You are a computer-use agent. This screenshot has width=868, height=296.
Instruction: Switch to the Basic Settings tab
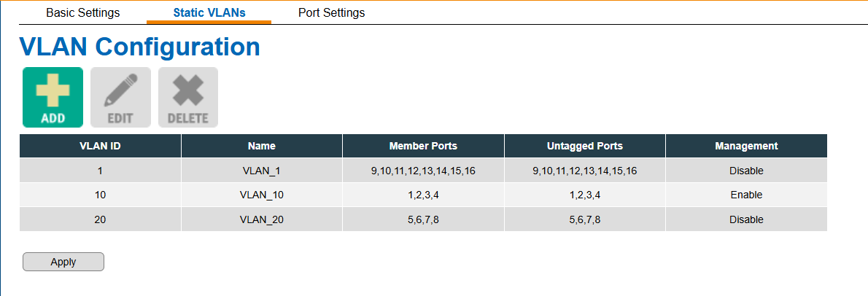point(83,12)
